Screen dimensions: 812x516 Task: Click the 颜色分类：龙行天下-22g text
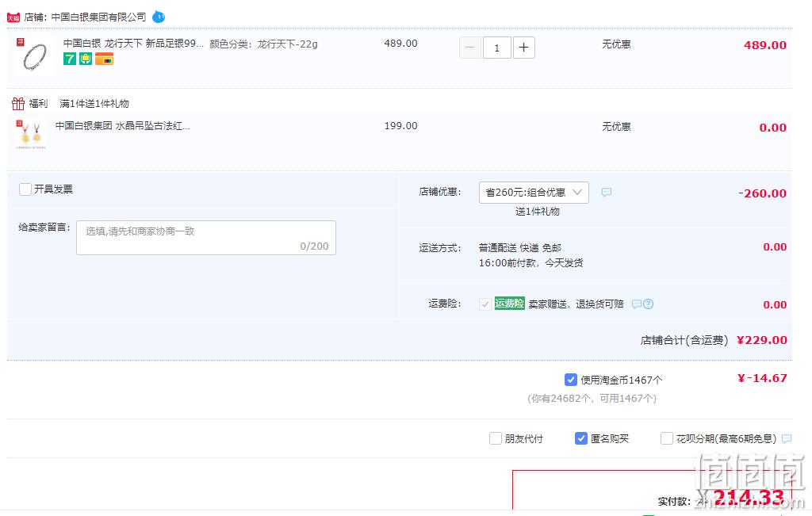click(x=263, y=44)
